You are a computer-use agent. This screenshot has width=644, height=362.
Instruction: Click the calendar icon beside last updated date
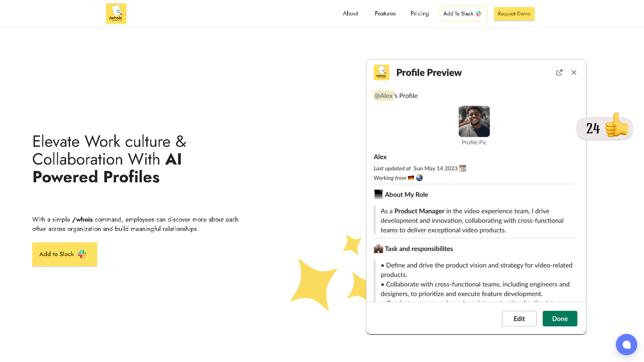coord(462,168)
